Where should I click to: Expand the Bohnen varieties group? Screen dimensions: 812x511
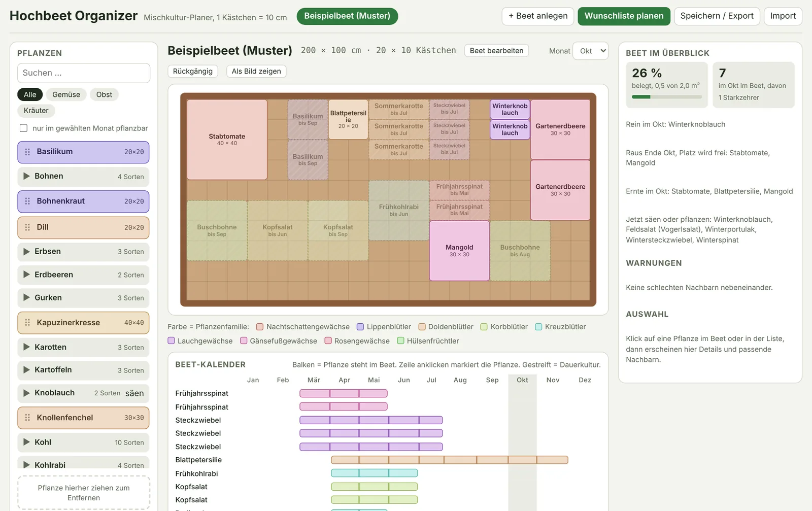pos(26,176)
